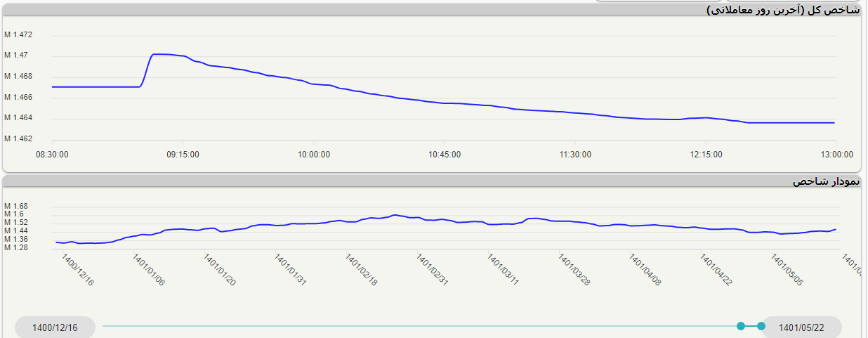Click the right handle of the date range slider

pyautogui.click(x=761, y=326)
